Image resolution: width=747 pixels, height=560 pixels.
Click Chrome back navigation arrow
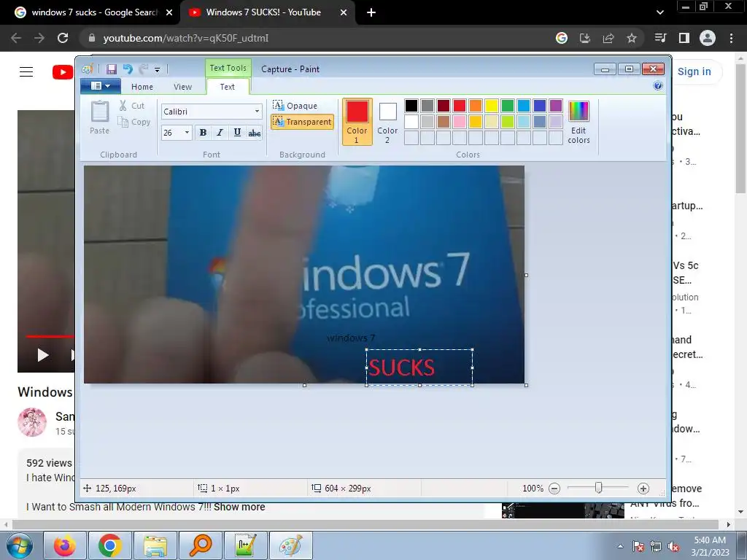click(16, 38)
